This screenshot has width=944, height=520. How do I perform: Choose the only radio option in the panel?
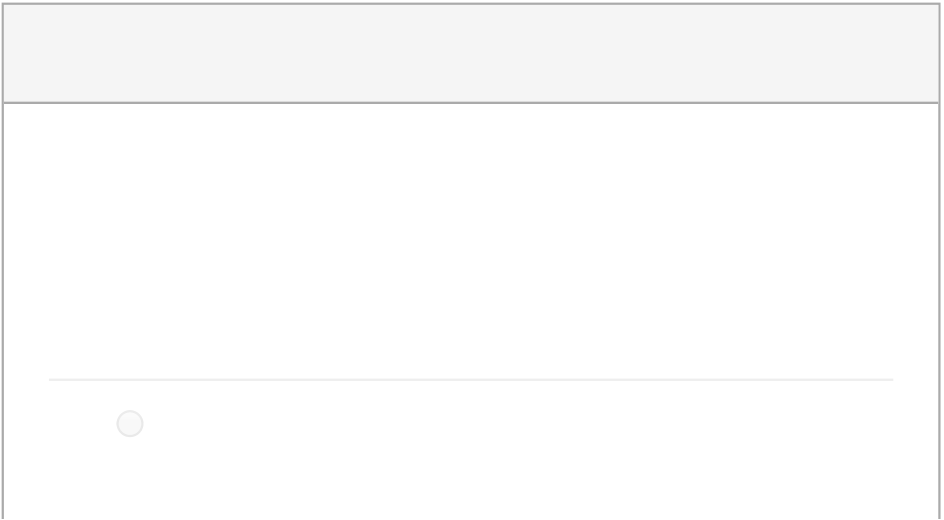pyautogui.click(x=129, y=424)
